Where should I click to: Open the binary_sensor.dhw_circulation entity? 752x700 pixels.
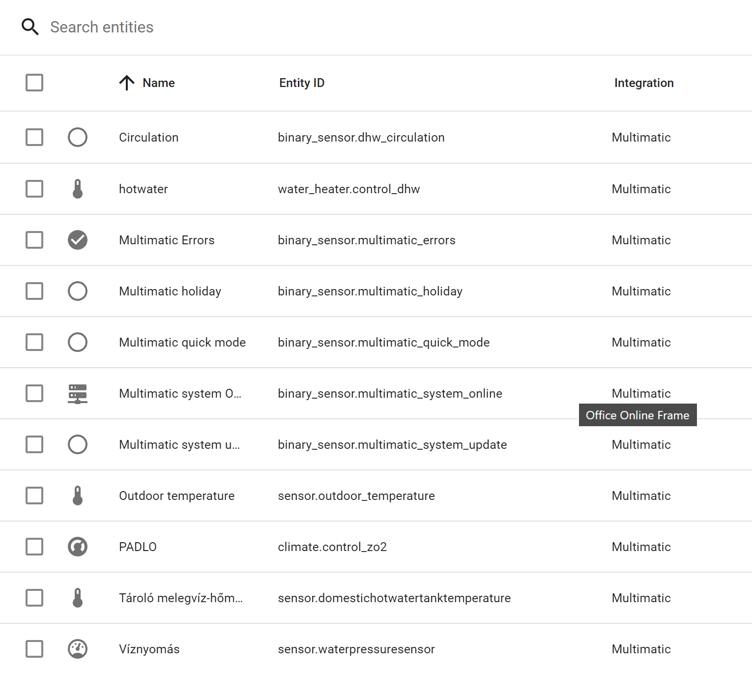pyautogui.click(x=361, y=137)
